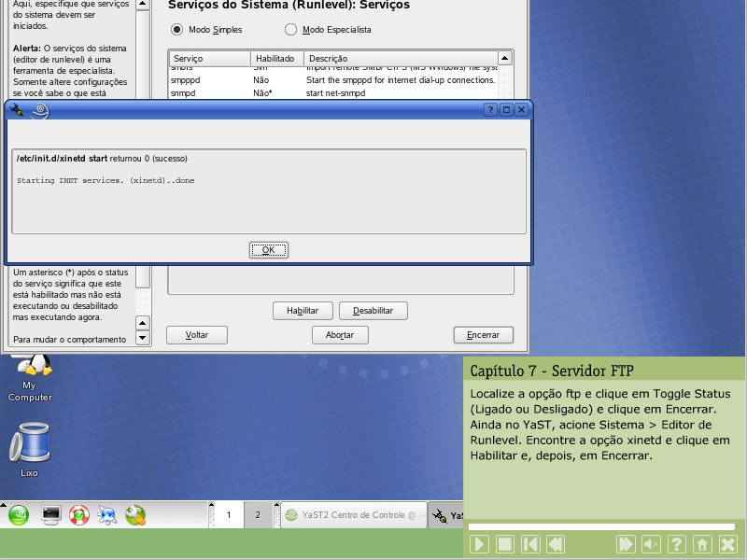Switch to virtual desktop 2

(x=258, y=514)
